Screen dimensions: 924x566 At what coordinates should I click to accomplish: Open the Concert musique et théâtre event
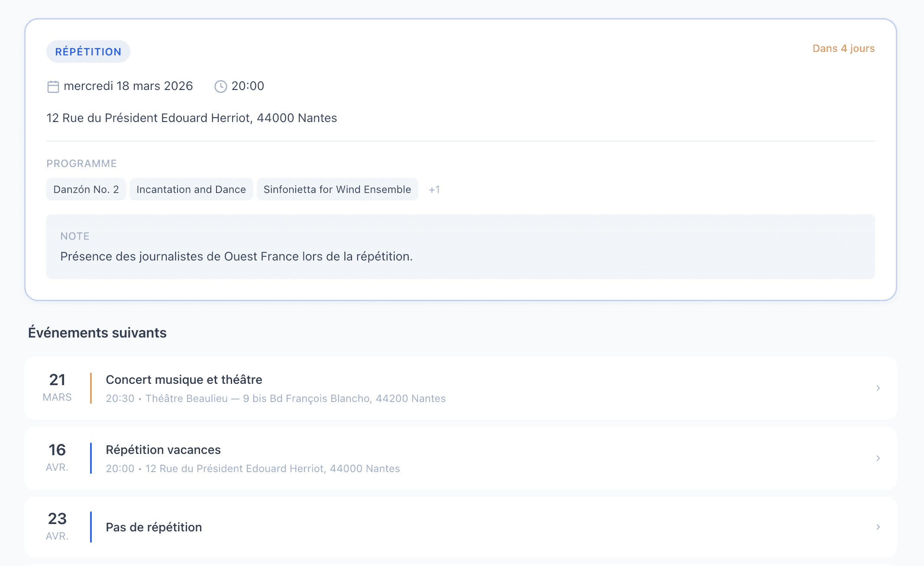point(184,379)
